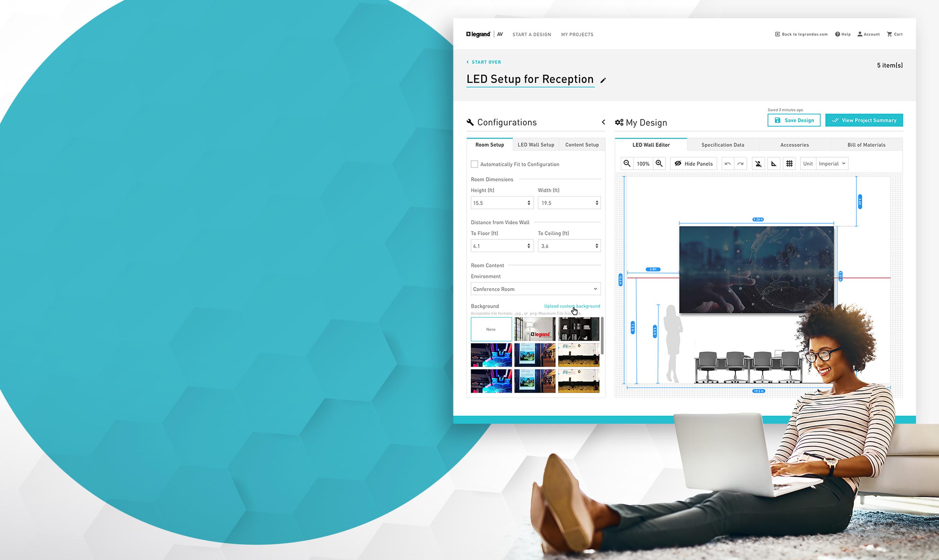Toggle Hide Panels visibility button
Image resolution: width=939 pixels, height=560 pixels.
pyautogui.click(x=693, y=164)
